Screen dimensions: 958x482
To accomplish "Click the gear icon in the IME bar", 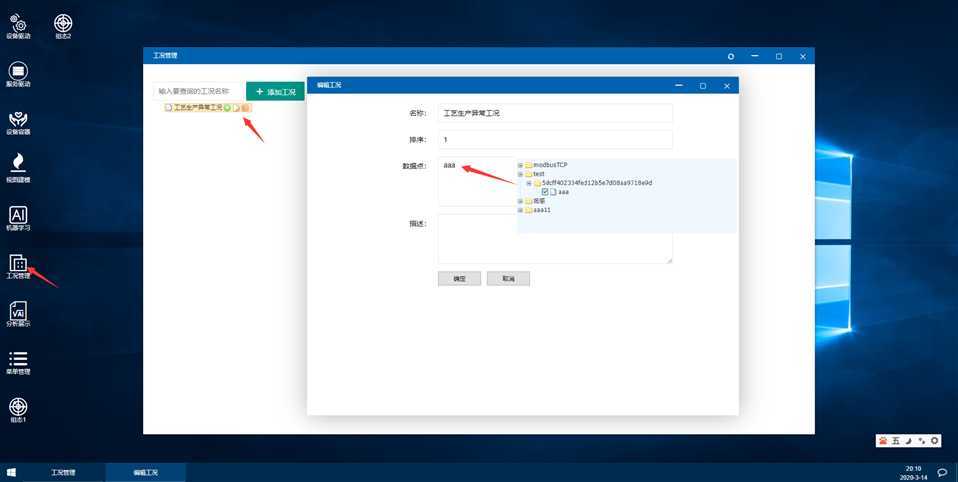I will click(x=934, y=440).
